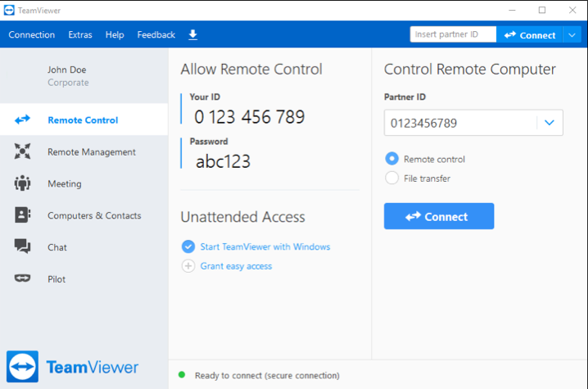The height and width of the screenshot is (389, 588).
Task: Select the Remote Control sidebar item
Action: 84,120
